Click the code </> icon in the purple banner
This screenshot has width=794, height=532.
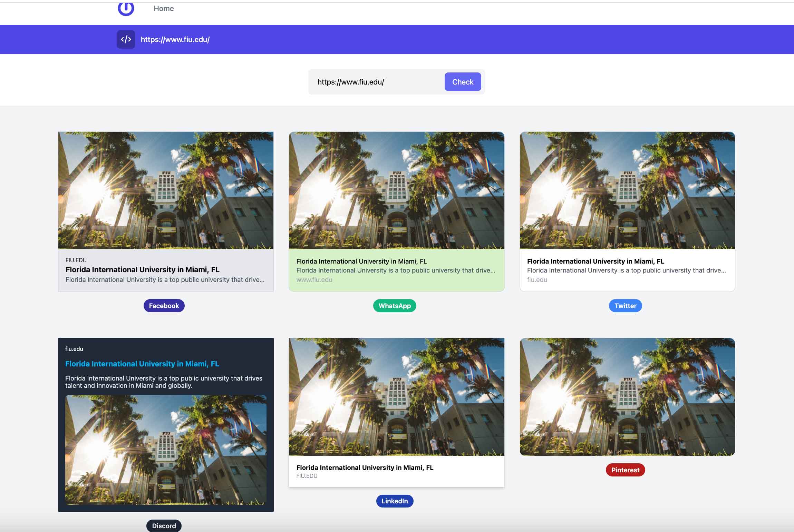pos(126,39)
